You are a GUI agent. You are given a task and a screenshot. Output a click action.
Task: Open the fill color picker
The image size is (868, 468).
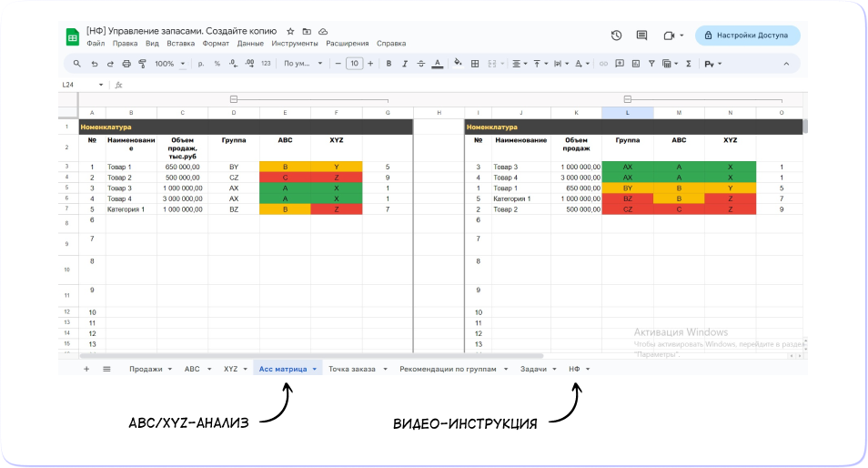(x=458, y=64)
